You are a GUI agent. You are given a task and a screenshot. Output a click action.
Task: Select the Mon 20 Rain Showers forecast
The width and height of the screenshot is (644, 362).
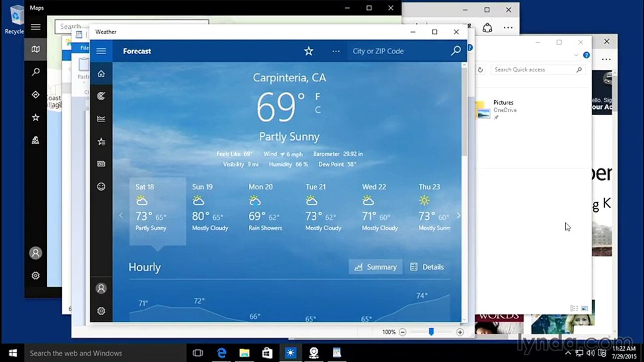(x=271, y=211)
